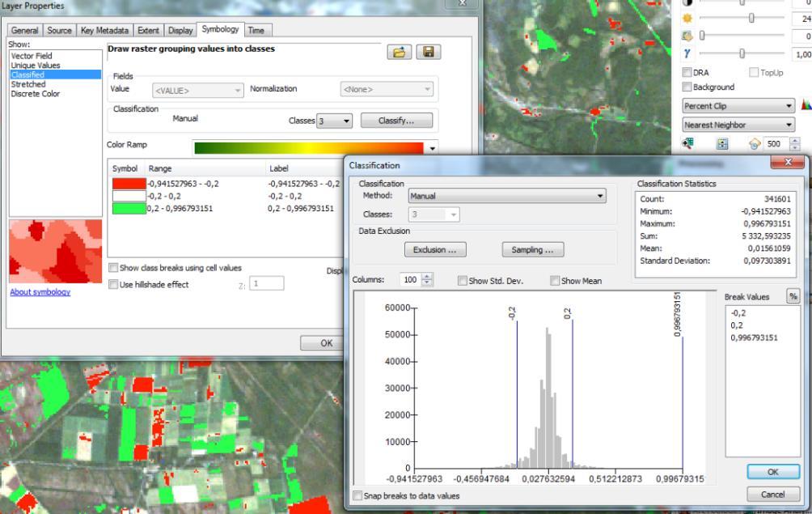Image resolution: width=812 pixels, height=514 pixels.
Task: Expand the Color Ramp dropdown
Action: (x=433, y=149)
